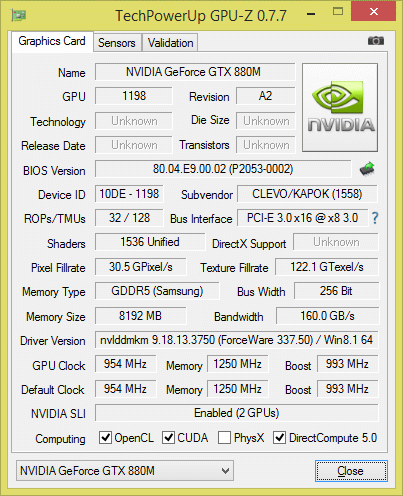
Task: Click the NVIDIA SLI field Enabled (2 GPUs)
Action: click(x=237, y=413)
